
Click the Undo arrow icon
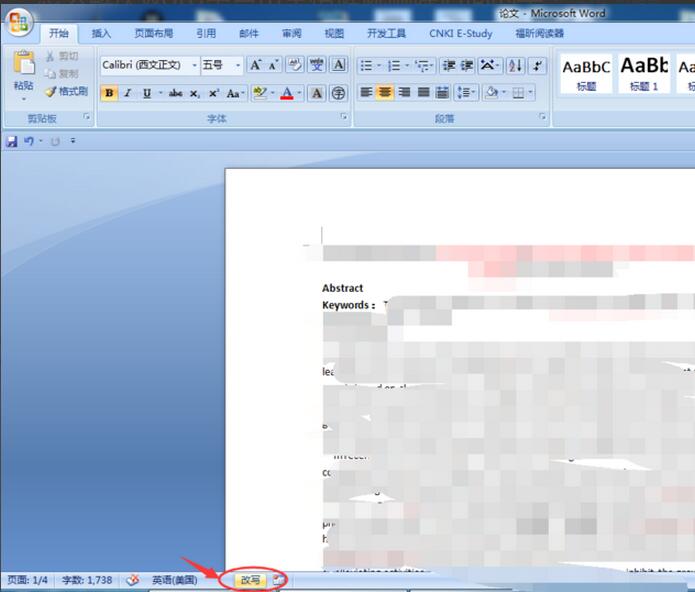coord(29,142)
